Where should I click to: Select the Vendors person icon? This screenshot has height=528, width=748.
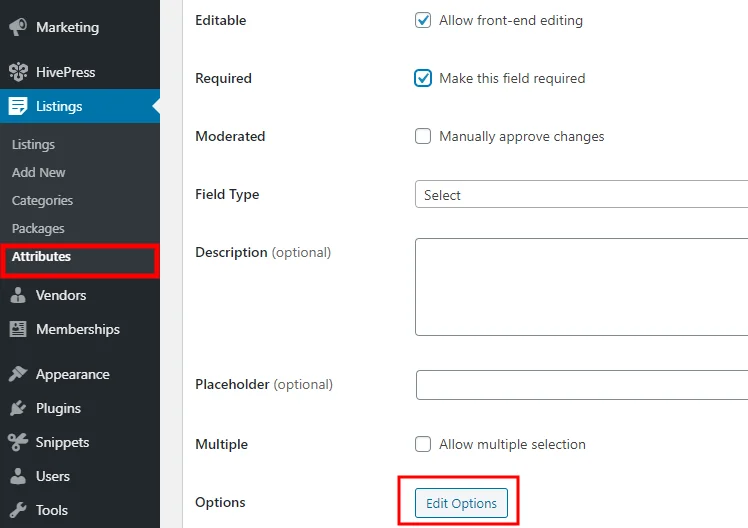[18, 295]
